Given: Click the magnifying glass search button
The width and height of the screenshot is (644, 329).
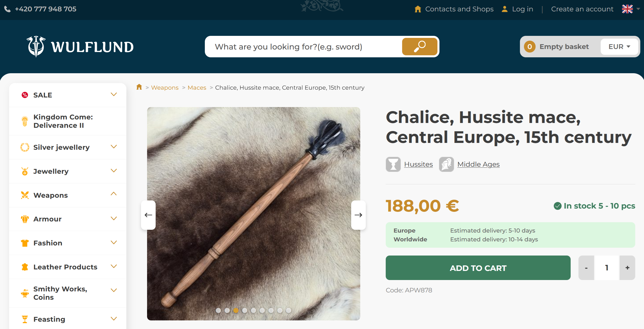Looking at the screenshot, I should tap(419, 47).
